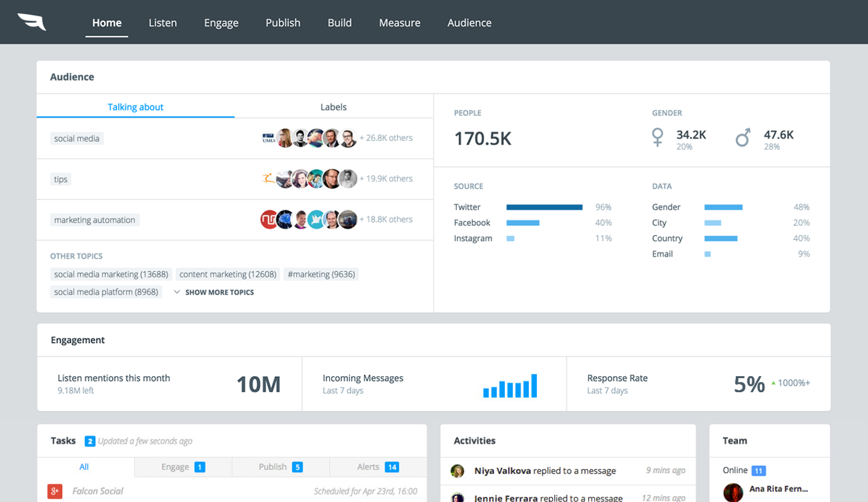Click the Incoming Messages bar chart
Image resolution: width=868 pixels, height=502 pixels.
coord(510,386)
